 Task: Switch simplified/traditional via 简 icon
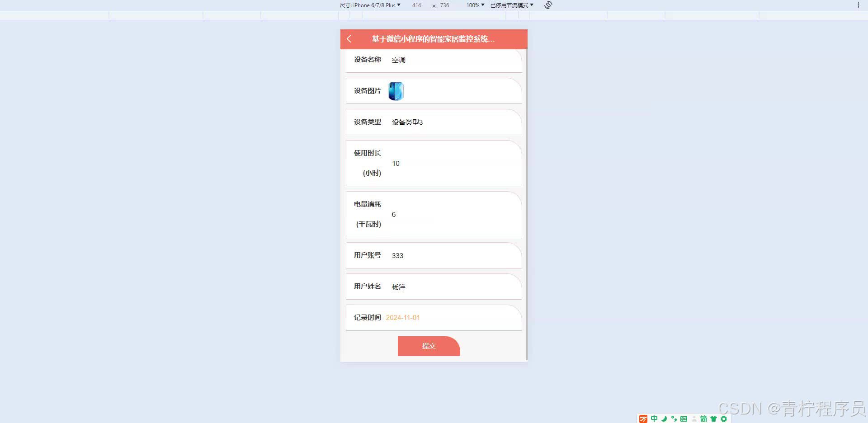[x=703, y=418]
